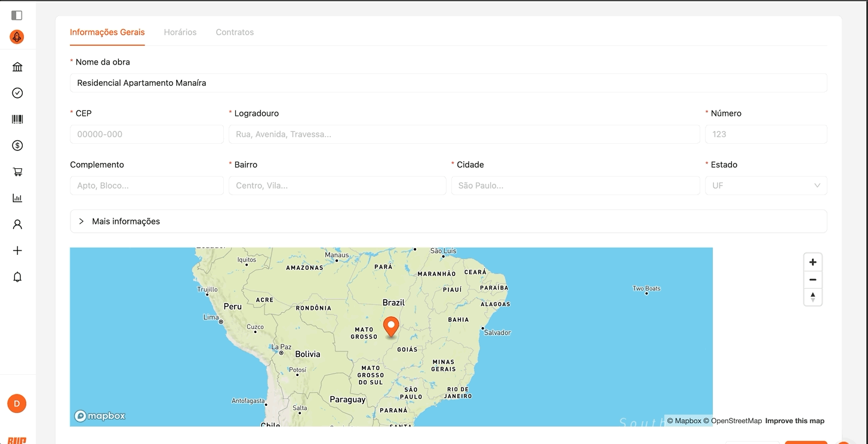This screenshot has width=868, height=444.
Task: Click the Salta label on map
Action: point(300,408)
